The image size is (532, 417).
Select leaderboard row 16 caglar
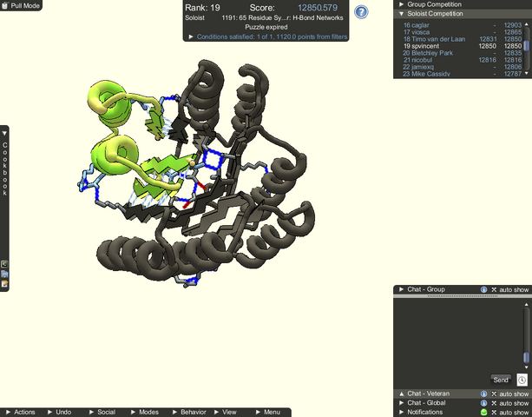tap(462, 25)
